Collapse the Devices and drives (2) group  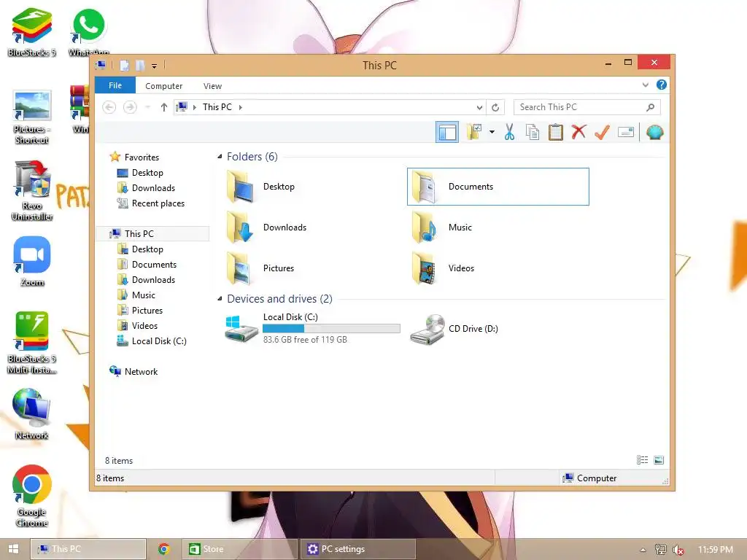click(x=220, y=298)
